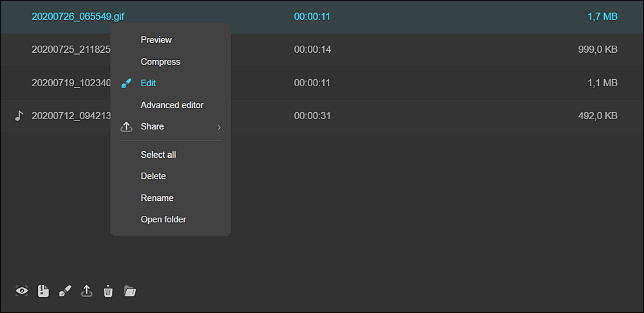
Task: Click Open folder in the context menu
Action: [x=164, y=220]
